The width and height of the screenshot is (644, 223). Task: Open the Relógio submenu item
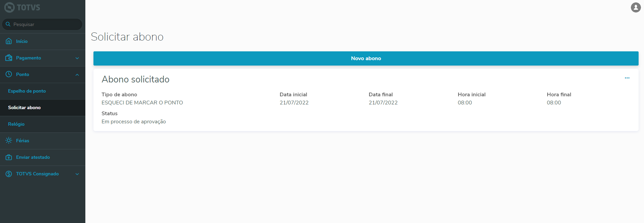(x=43, y=124)
